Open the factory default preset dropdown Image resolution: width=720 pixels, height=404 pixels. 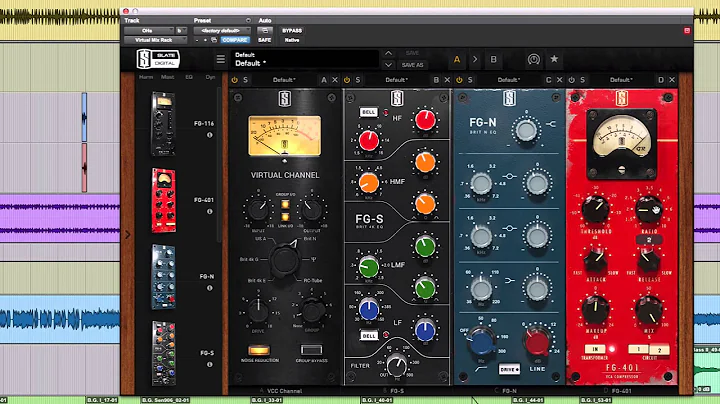pos(222,31)
